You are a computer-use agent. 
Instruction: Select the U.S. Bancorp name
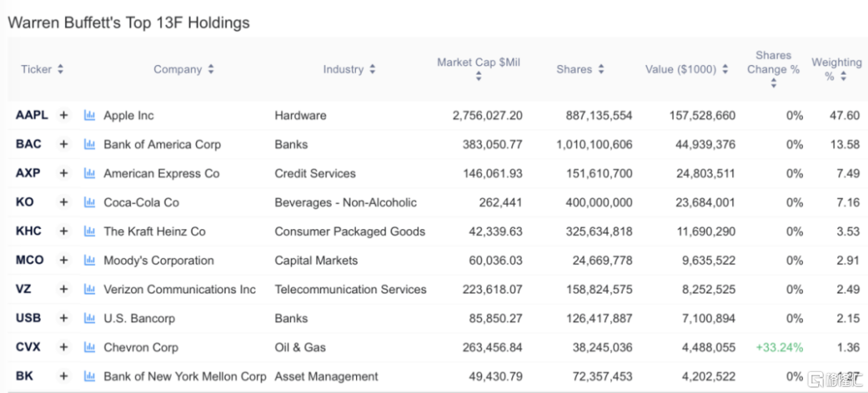tap(139, 318)
